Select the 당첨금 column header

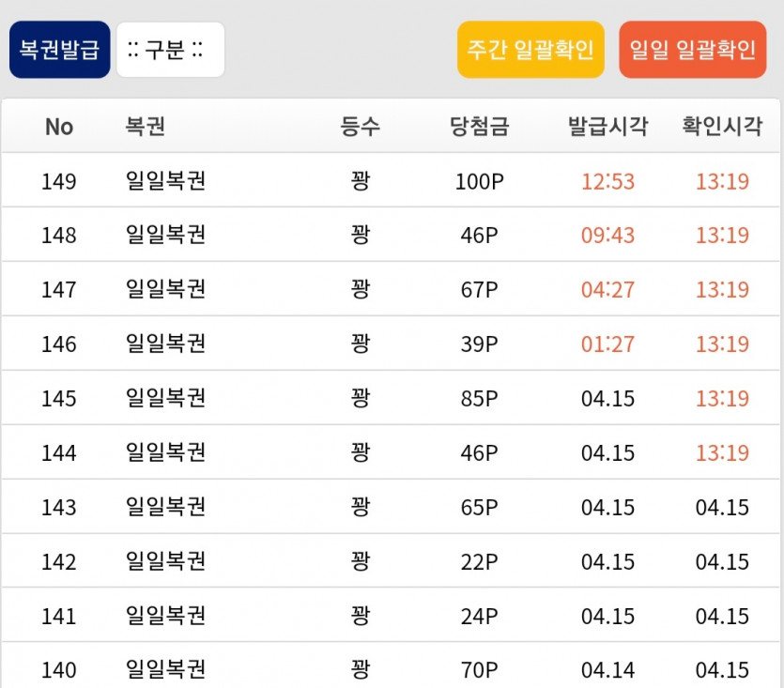tap(480, 126)
